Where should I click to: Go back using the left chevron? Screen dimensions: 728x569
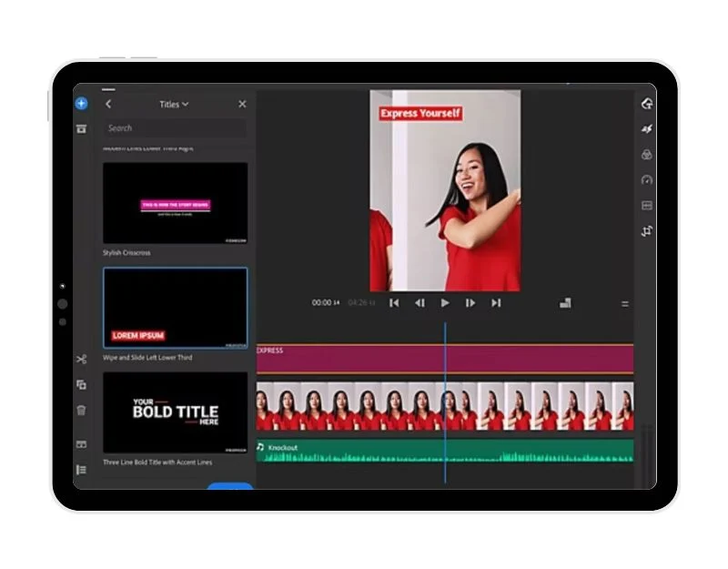pyautogui.click(x=108, y=105)
